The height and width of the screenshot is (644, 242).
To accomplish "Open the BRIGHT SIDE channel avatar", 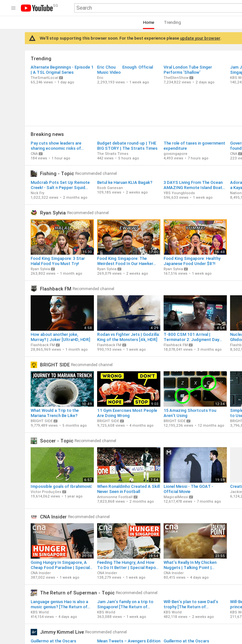I will tap(34, 365).
